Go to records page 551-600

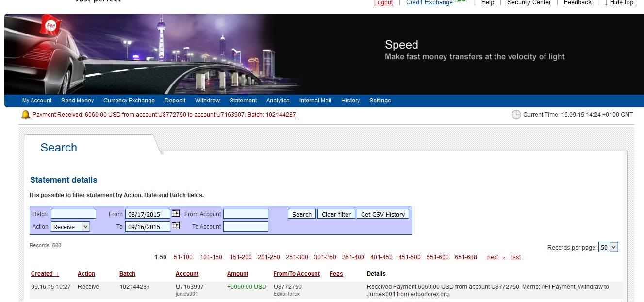pyautogui.click(x=438, y=257)
